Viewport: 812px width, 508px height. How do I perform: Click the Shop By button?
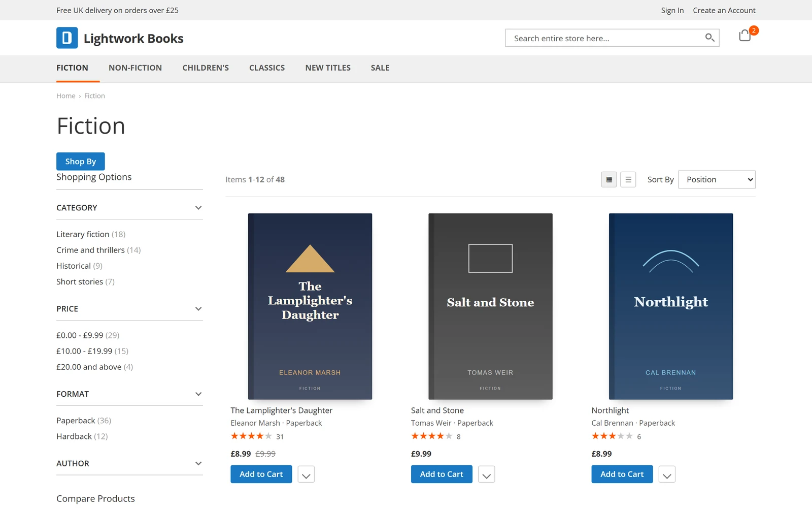(x=81, y=162)
